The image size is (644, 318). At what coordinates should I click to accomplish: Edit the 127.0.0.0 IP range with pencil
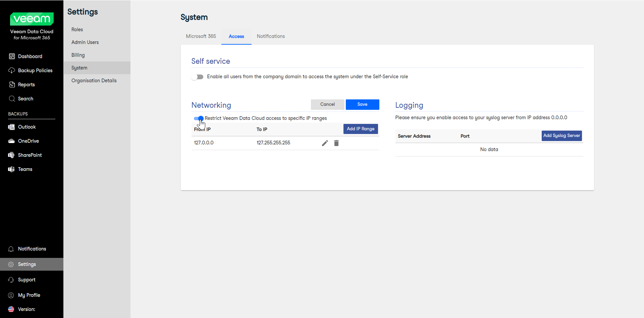325,143
